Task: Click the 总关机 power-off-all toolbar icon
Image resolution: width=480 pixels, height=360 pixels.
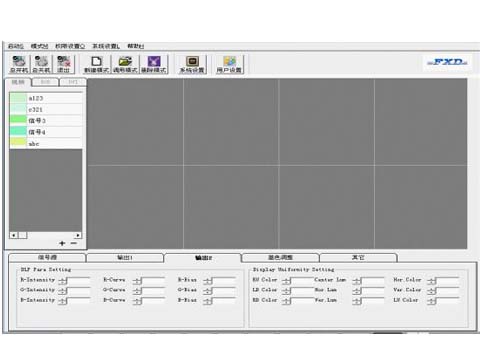Action: coord(41,64)
